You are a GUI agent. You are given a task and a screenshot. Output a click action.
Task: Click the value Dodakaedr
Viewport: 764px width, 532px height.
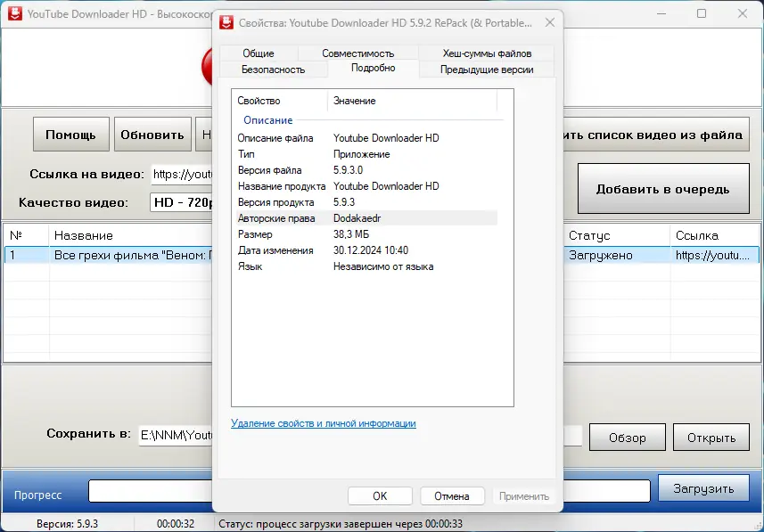tap(357, 218)
